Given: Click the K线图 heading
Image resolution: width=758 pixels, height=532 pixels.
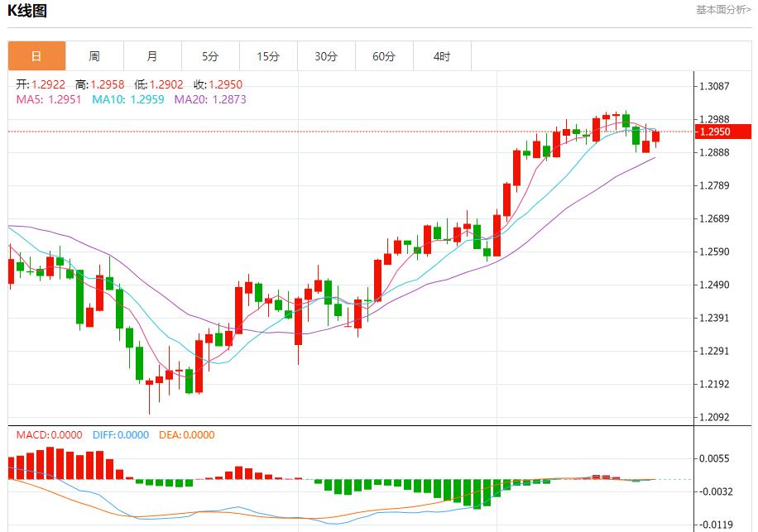Looking at the screenshot, I should point(27,11).
